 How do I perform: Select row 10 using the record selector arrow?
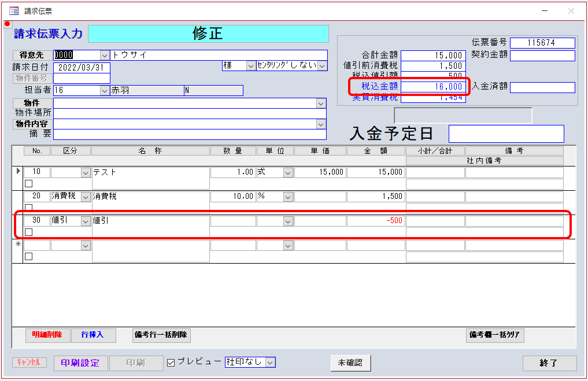17,172
